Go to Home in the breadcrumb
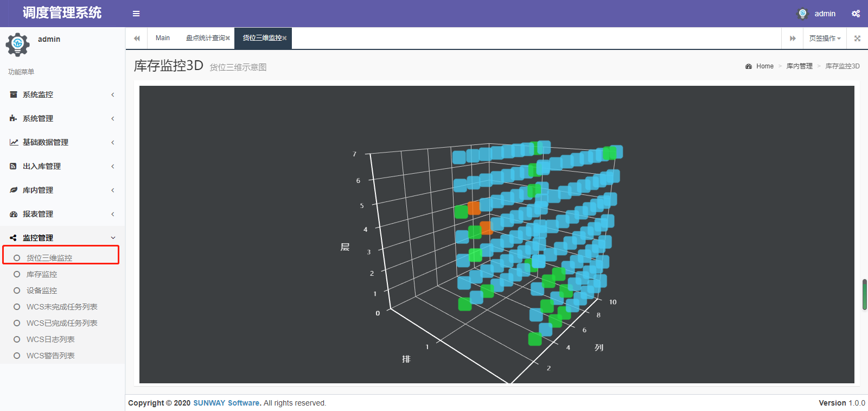Image resolution: width=868 pixels, height=411 pixels. click(764, 66)
